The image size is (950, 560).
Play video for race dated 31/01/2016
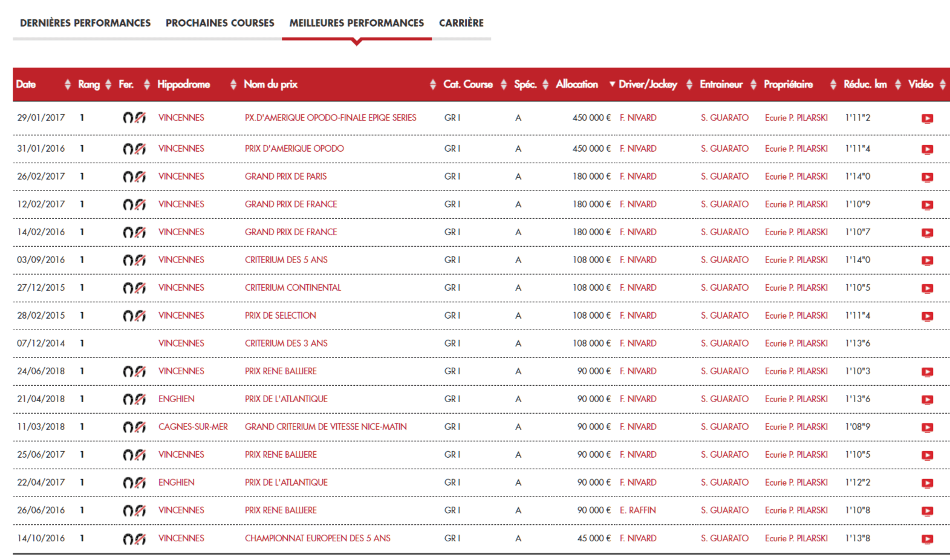pyautogui.click(x=927, y=149)
